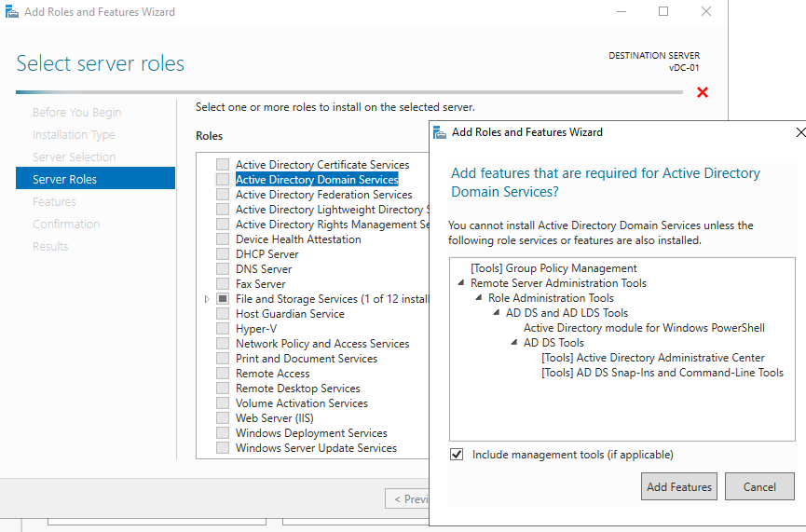Viewport: 806px width, 532px height.
Task: Select [Tools] AD DS Snap-Ins and Command-Line Tools
Action: (663, 373)
